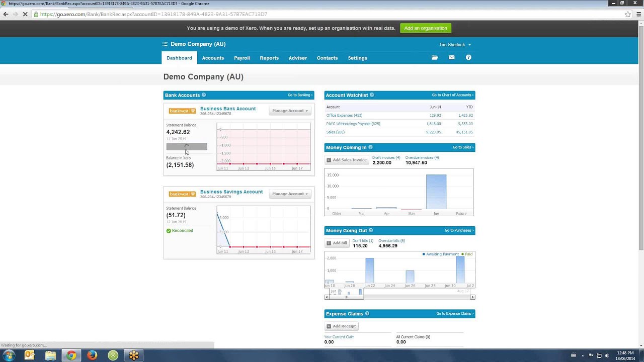Click the Add Sales Invoice button
644x362 pixels.
click(347, 160)
